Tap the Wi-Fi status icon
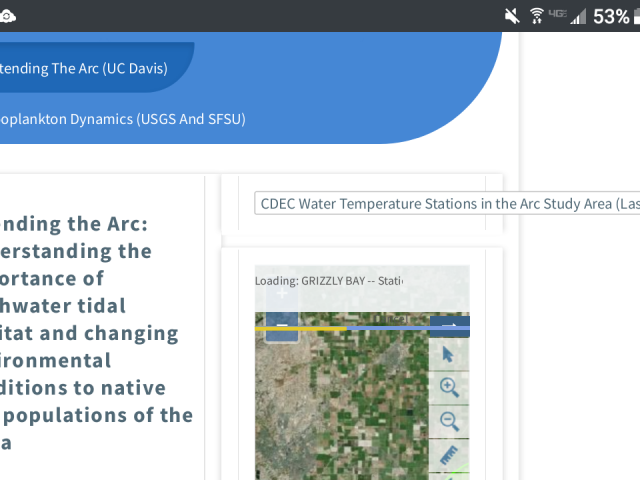 [537, 16]
